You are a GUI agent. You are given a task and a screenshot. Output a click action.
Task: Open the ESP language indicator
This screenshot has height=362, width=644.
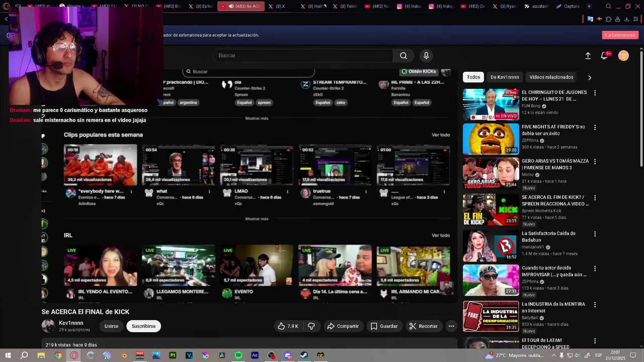coord(598,355)
